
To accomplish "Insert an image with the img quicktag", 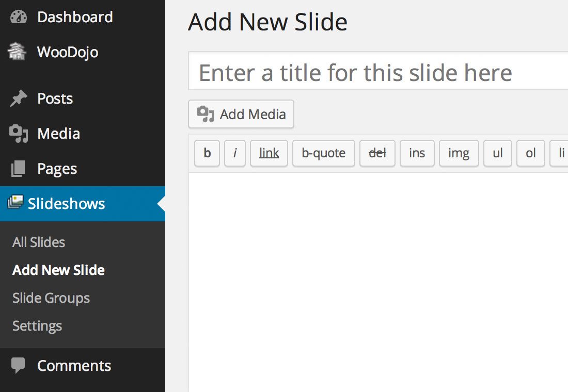I will 459,153.
